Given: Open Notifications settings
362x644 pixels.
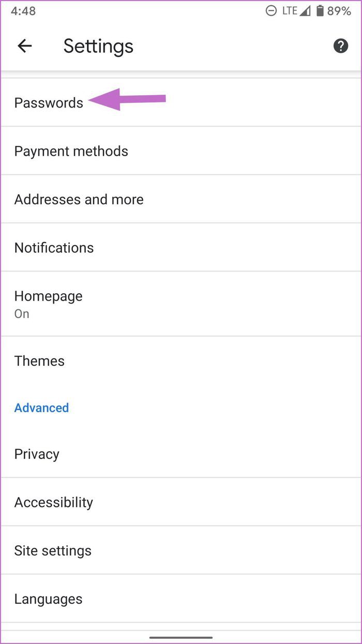Looking at the screenshot, I should pos(181,247).
